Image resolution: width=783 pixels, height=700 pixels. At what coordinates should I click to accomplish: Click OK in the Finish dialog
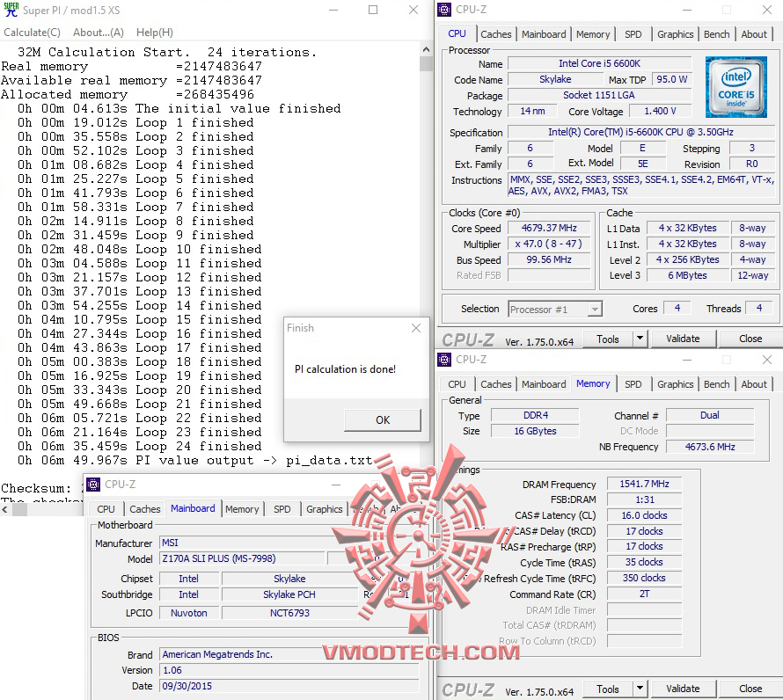[x=383, y=419]
